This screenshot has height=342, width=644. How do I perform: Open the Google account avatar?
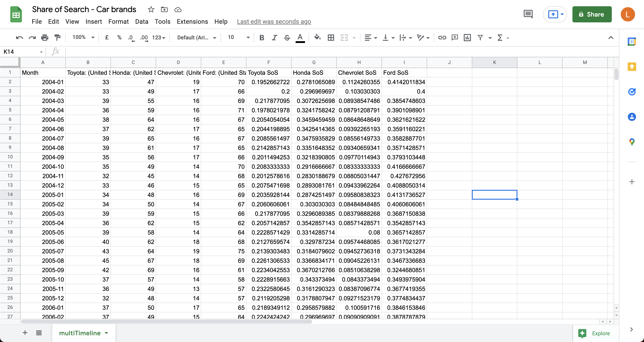coord(628,14)
